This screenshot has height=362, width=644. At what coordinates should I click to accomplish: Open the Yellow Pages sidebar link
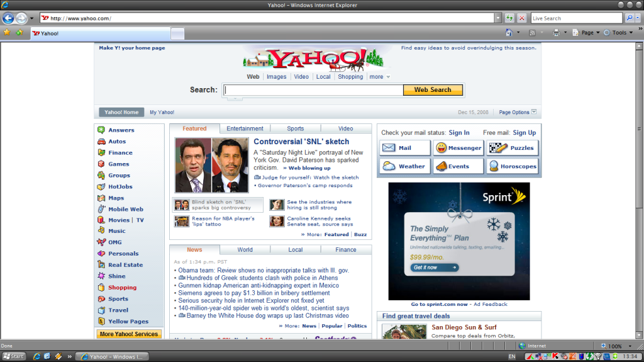(128, 321)
